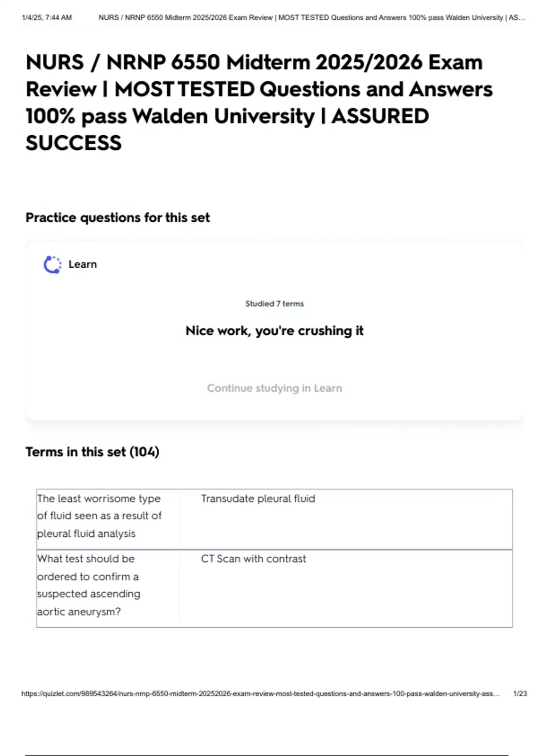Click the 1/4/25, 7:44 AM timestamp
The width and height of the screenshot is (534, 756).
(x=47, y=18)
